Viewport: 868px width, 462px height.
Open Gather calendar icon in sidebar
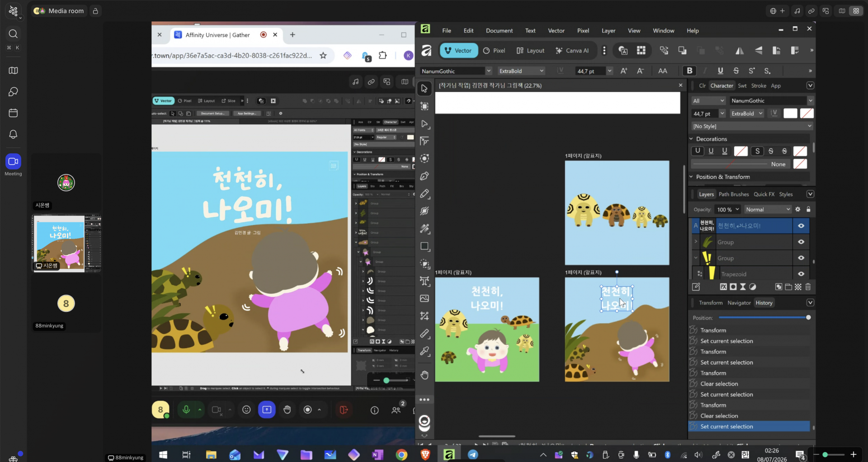[x=13, y=113]
